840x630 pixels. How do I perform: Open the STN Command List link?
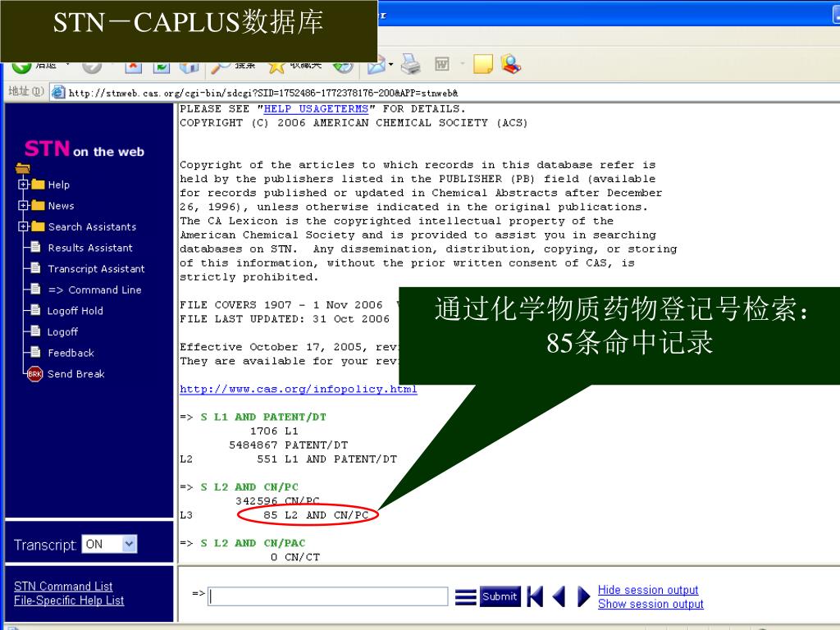(63, 587)
